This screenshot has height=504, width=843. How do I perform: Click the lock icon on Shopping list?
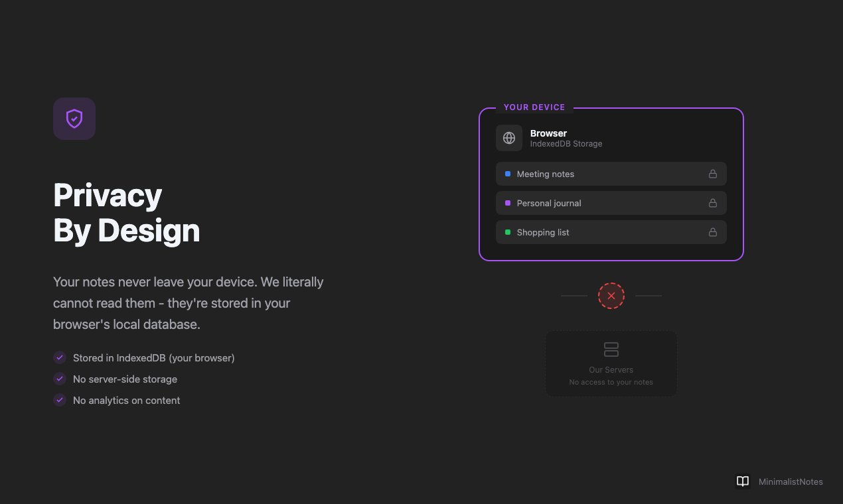tap(713, 232)
